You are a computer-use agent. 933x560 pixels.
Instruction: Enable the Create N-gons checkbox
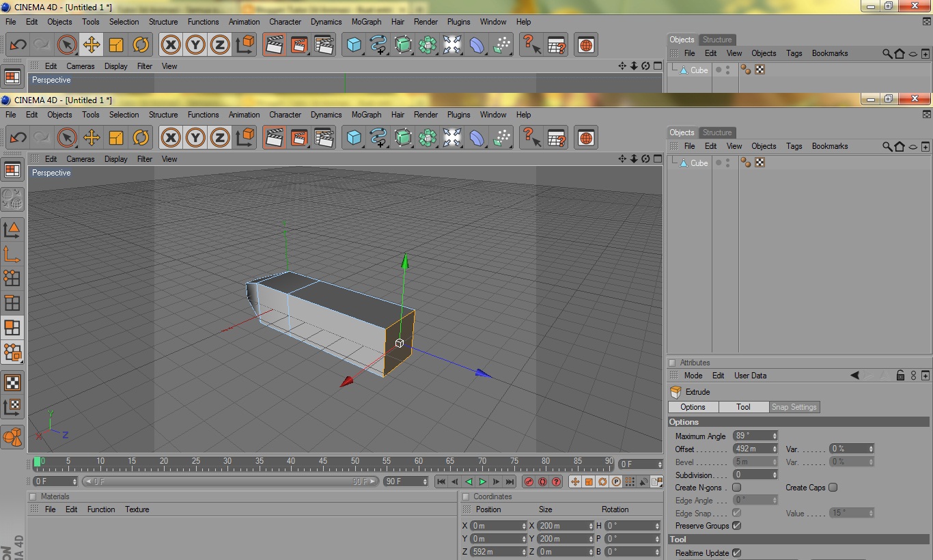pyautogui.click(x=737, y=487)
